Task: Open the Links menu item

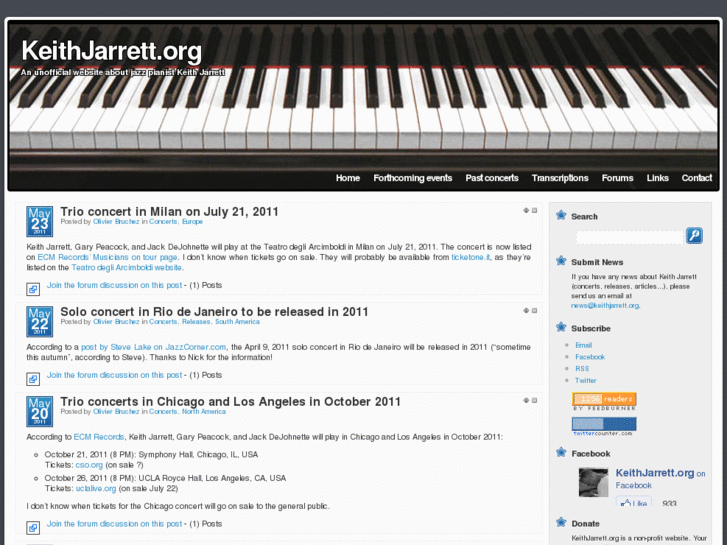Action: point(657,178)
